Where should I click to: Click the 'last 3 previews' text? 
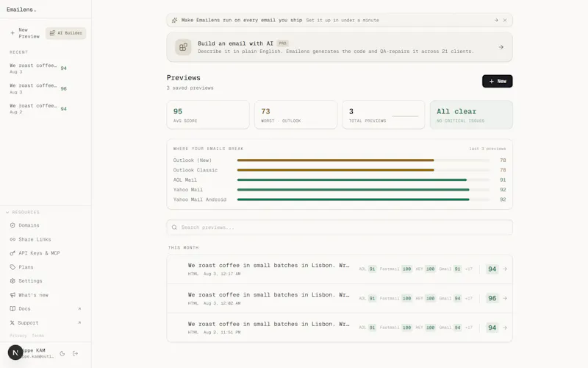click(x=487, y=149)
